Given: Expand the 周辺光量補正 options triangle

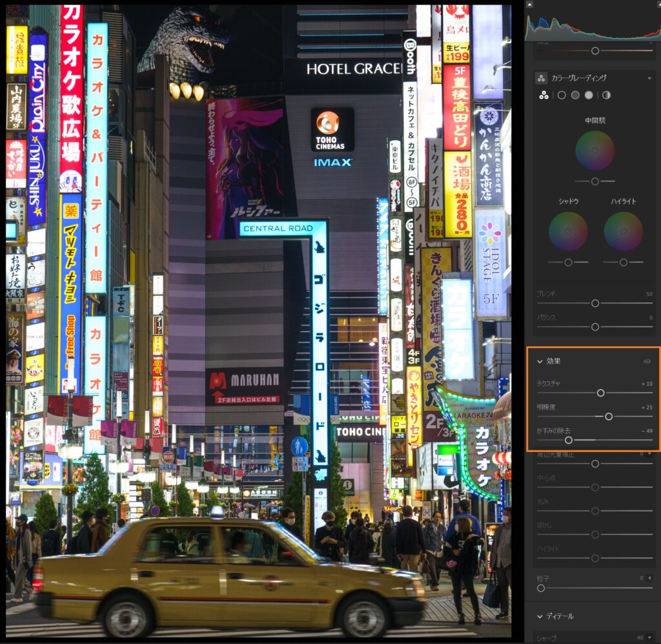Looking at the screenshot, I should pyautogui.click(x=649, y=453).
